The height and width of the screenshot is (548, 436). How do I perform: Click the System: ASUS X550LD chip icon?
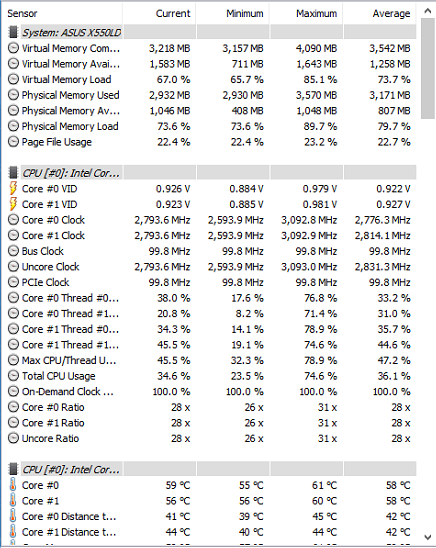13,32
